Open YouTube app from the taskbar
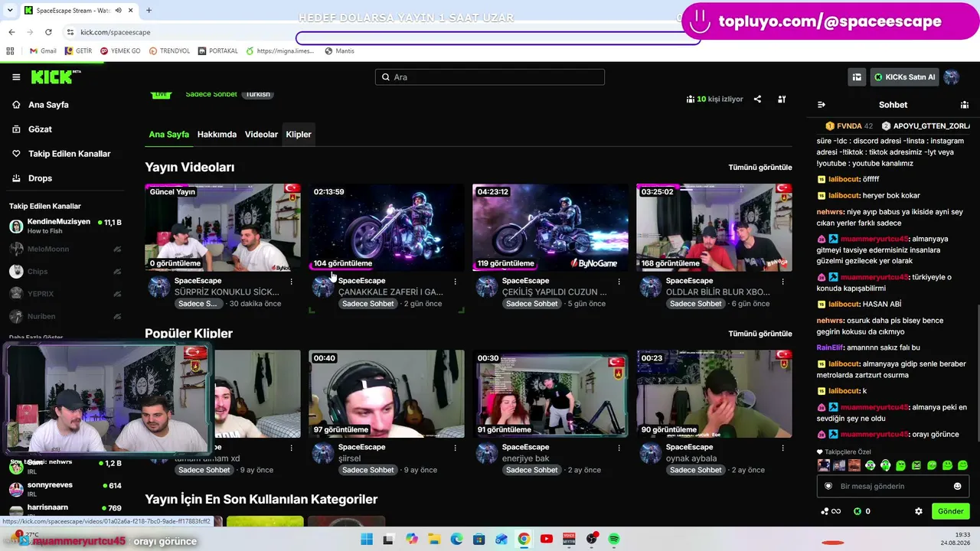 coord(546,539)
